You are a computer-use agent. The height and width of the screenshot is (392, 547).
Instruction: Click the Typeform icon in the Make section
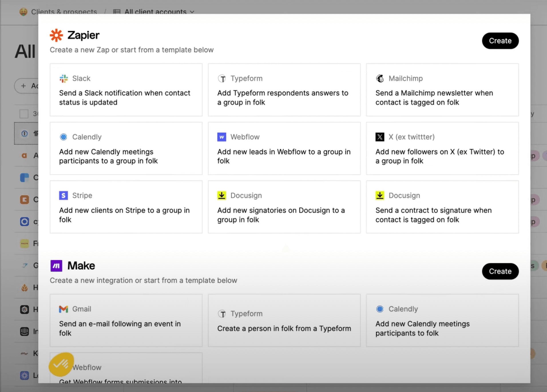coord(222,314)
